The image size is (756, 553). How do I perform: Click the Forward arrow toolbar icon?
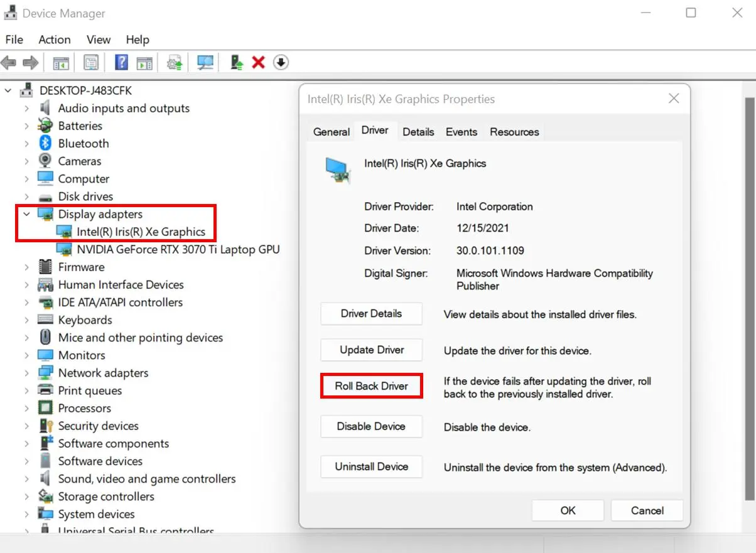pyautogui.click(x=30, y=63)
